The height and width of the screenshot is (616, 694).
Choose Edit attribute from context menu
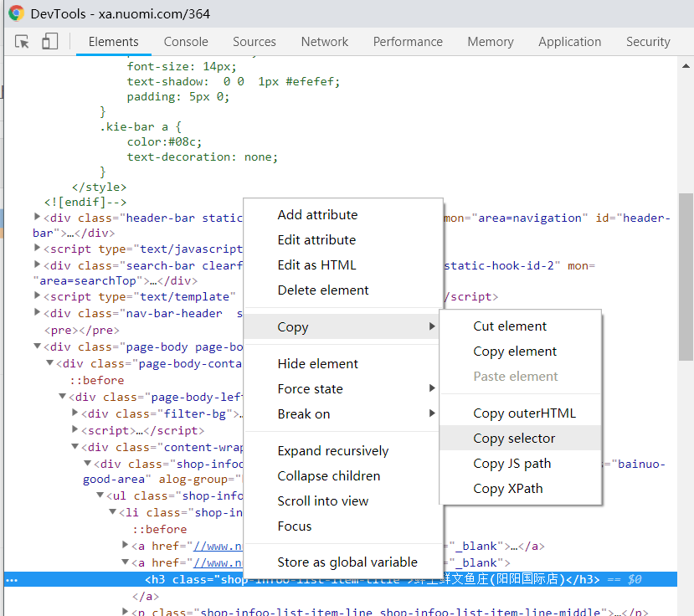(343, 240)
